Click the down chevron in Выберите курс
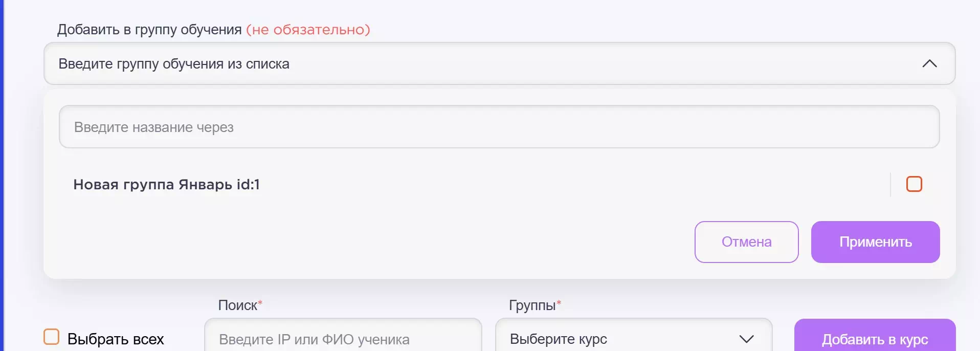Image resolution: width=980 pixels, height=351 pixels. [746, 339]
